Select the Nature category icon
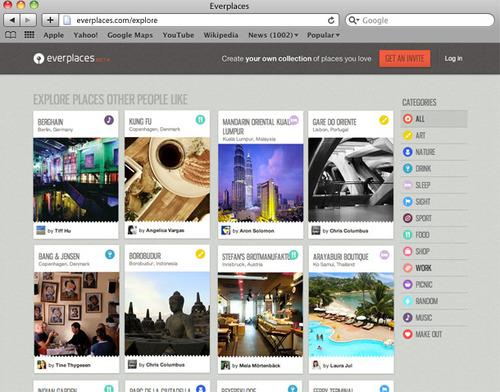This screenshot has height=392, width=500. pos(407,152)
